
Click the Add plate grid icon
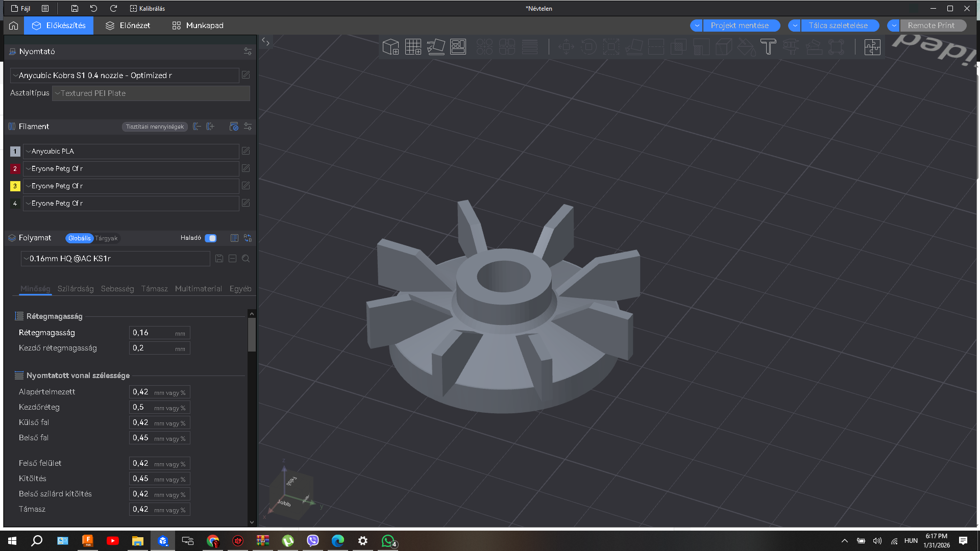tap(413, 47)
